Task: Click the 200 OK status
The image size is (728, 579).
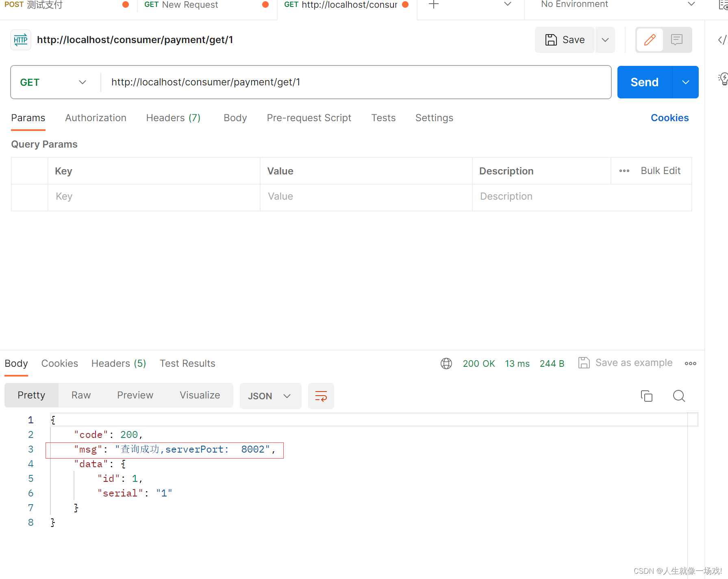Action: (x=479, y=364)
